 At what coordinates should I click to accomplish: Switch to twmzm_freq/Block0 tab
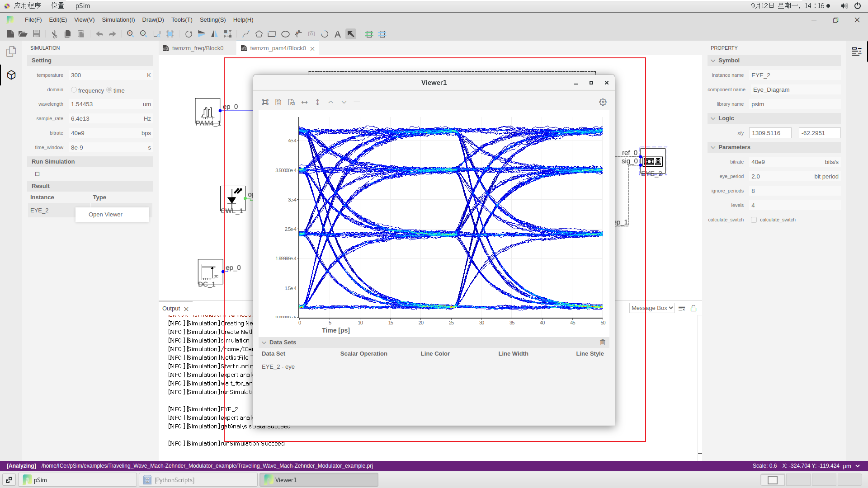(x=198, y=48)
